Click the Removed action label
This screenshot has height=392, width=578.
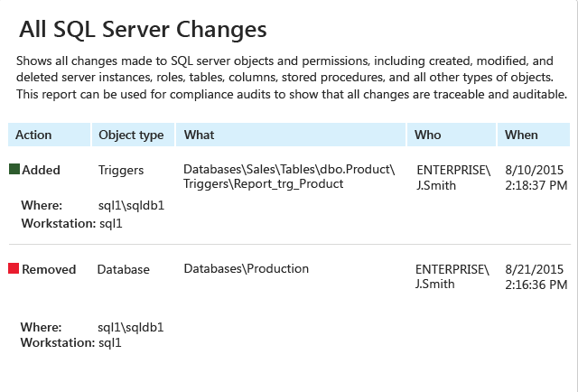[x=49, y=269]
